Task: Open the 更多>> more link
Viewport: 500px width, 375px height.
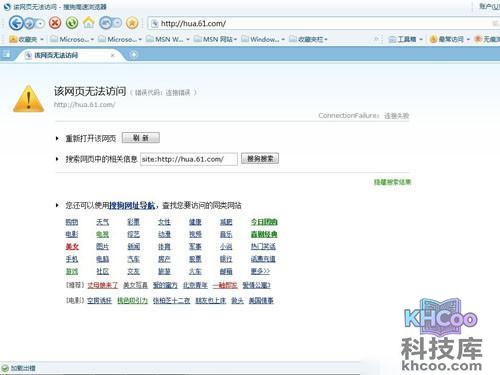Action: pyautogui.click(x=260, y=271)
